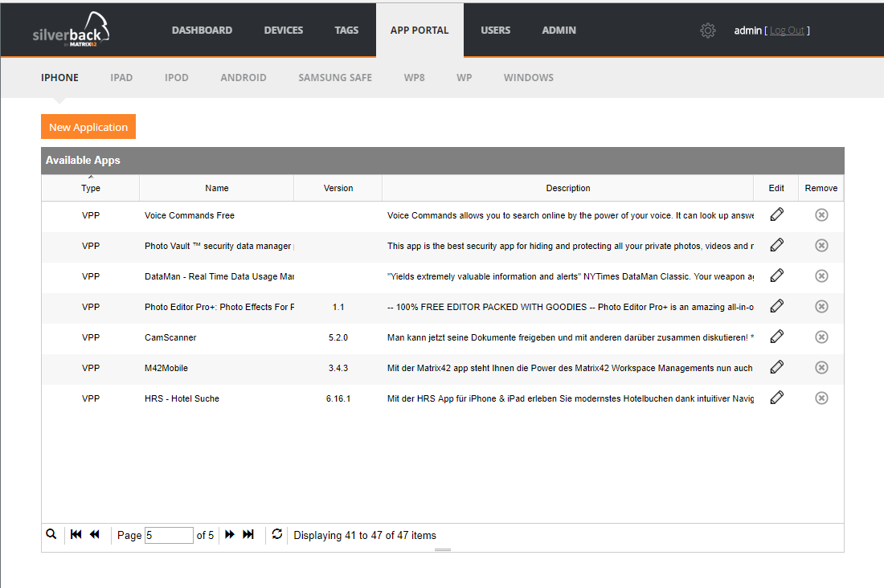Edit the CamScanner app entry
Image resolution: width=884 pixels, height=588 pixels.
pyautogui.click(x=776, y=337)
